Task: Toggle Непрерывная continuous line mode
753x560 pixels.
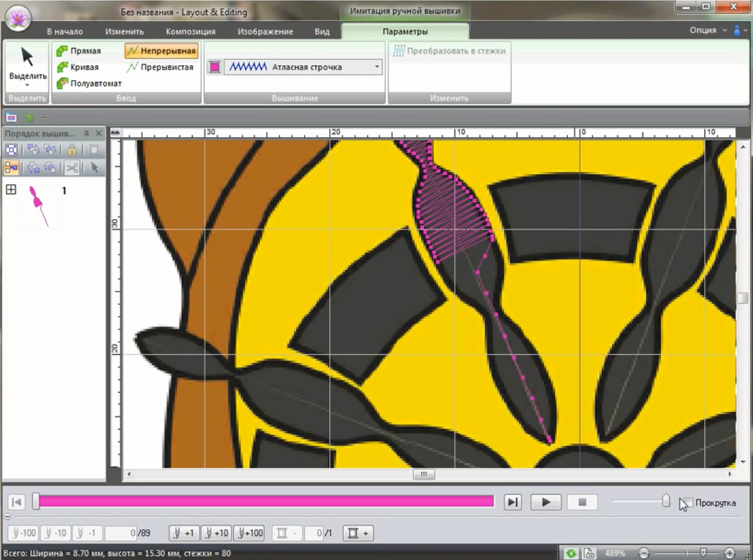Action: pos(161,51)
